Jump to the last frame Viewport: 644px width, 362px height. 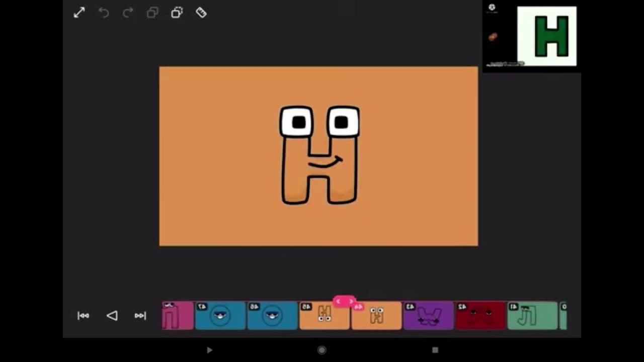click(x=140, y=316)
